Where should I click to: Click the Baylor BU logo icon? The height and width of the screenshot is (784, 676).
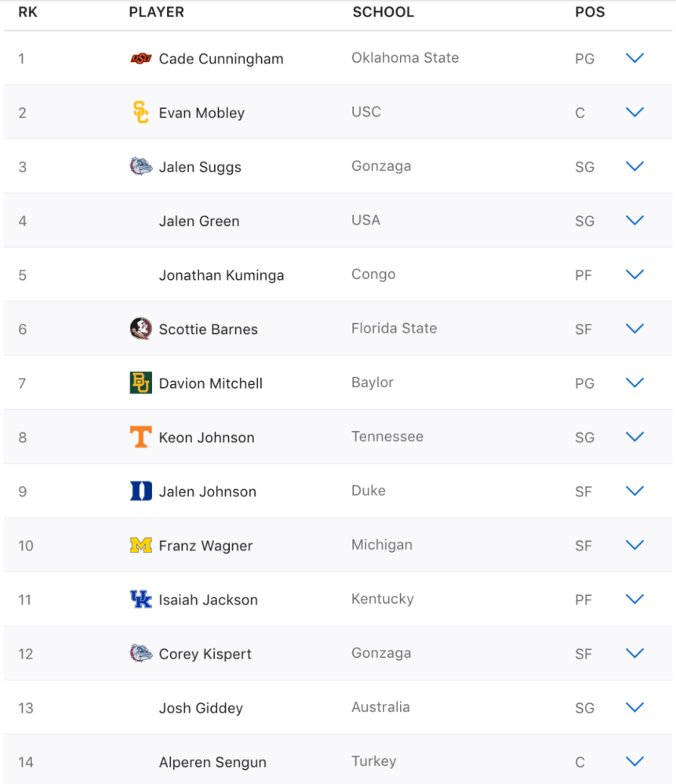point(140,383)
